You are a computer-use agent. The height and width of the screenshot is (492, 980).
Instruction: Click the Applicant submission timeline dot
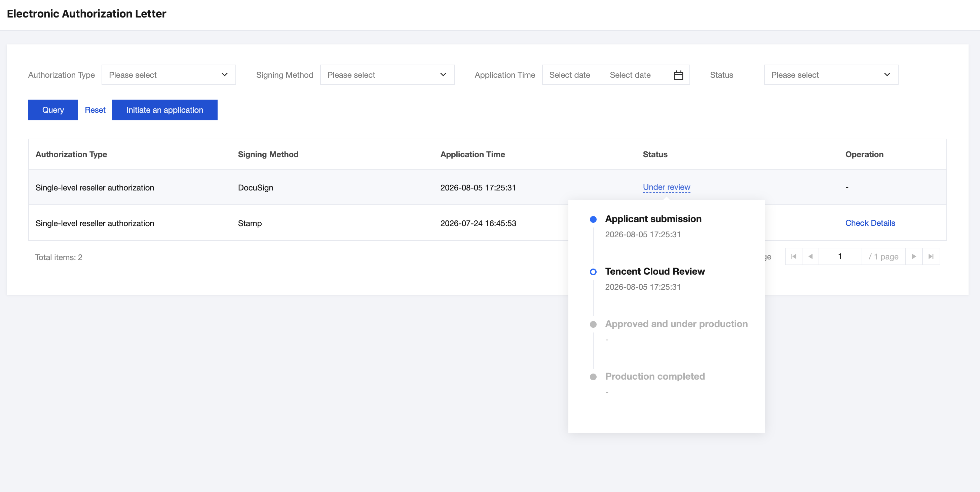[x=593, y=219]
